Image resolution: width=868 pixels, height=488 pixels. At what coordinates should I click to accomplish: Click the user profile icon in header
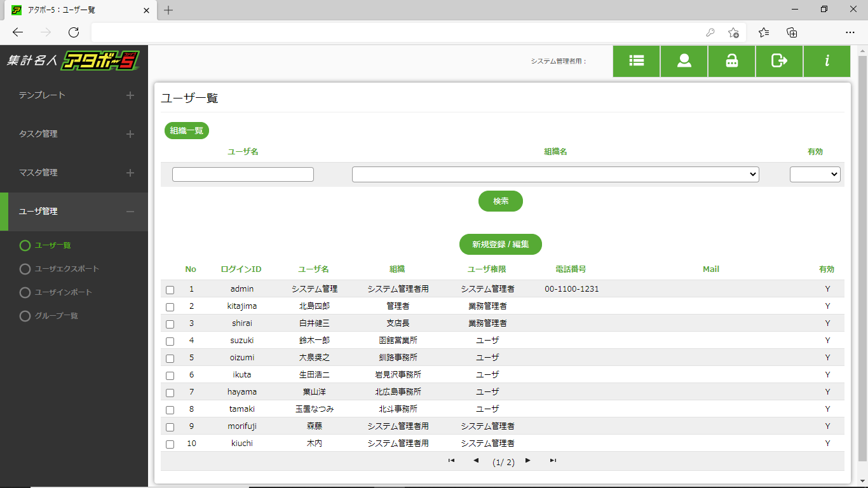point(684,61)
